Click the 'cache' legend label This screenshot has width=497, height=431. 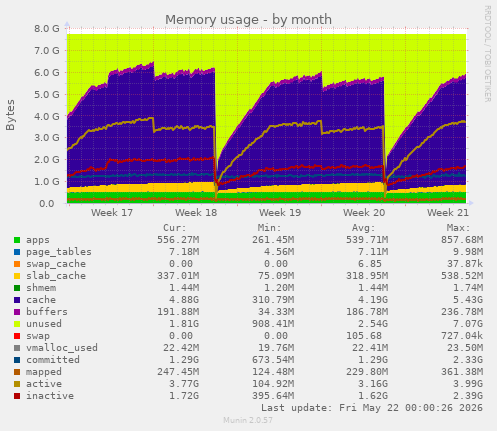41,300
